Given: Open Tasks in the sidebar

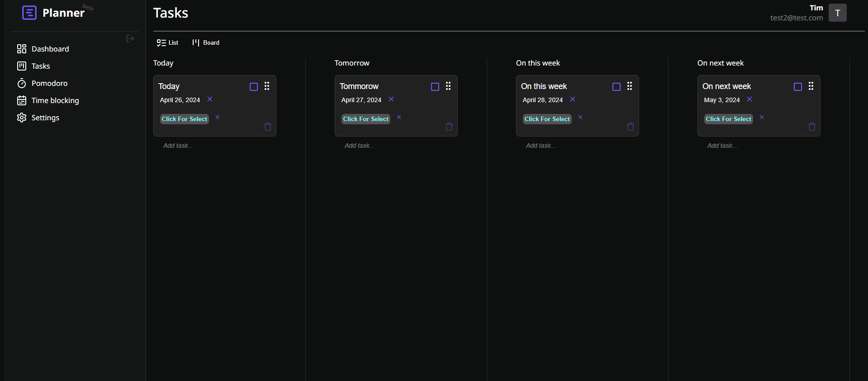Looking at the screenshot, I should 33,66.
